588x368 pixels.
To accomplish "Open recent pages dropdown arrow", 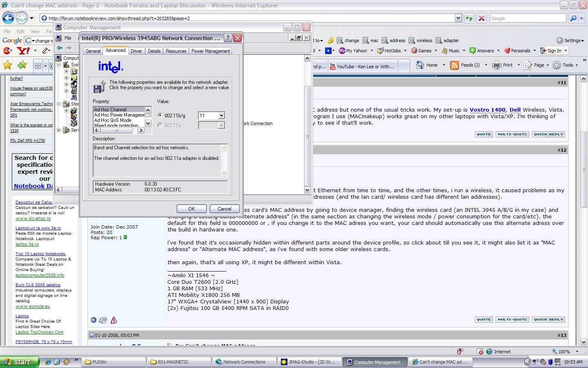I will pos(31,18).
